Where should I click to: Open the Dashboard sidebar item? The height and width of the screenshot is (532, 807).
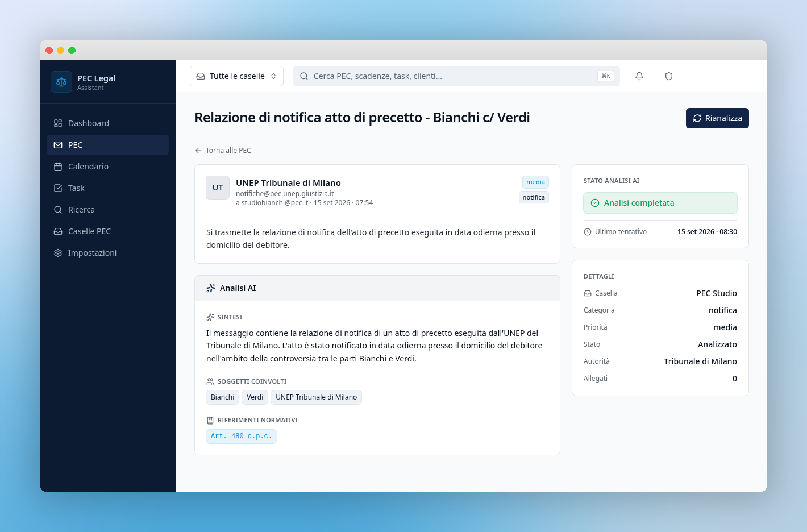pyautogui.click(x=107, y=123)
